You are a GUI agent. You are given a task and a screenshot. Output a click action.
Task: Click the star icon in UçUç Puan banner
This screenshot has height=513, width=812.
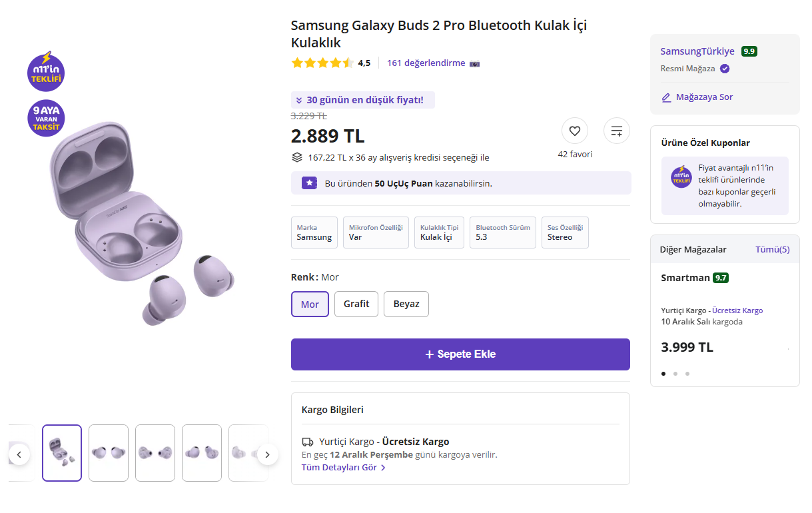309,183
